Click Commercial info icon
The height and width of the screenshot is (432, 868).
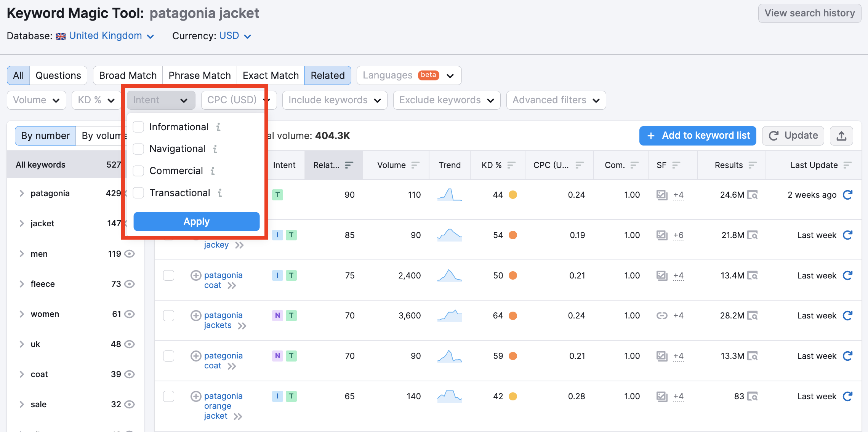pyautogui.click(x=213, y=171)
